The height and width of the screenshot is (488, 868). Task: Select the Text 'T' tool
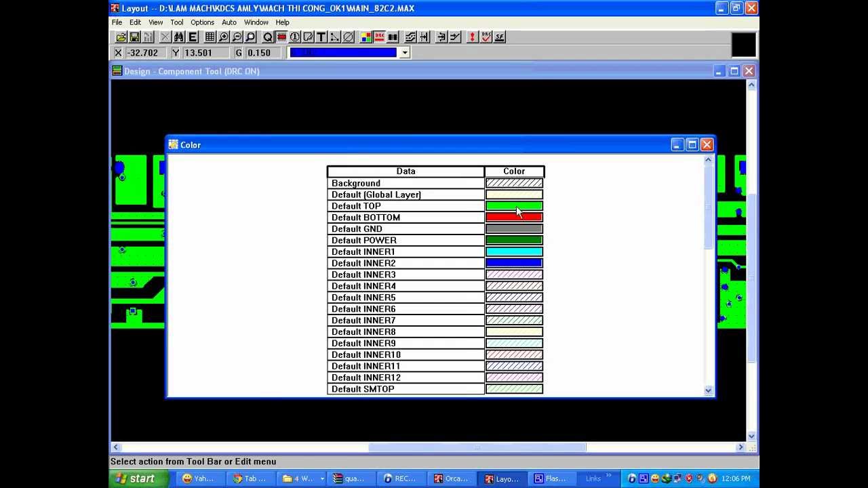pyautogui.click(x=321, y=37)
